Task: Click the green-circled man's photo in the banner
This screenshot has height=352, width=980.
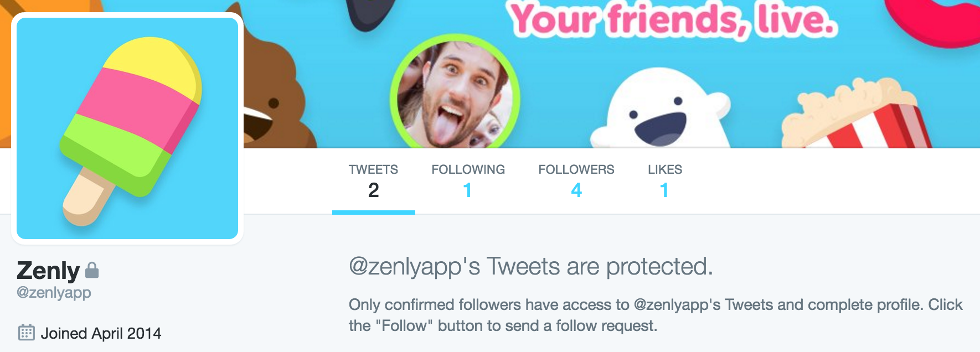Action: (455, 94)
